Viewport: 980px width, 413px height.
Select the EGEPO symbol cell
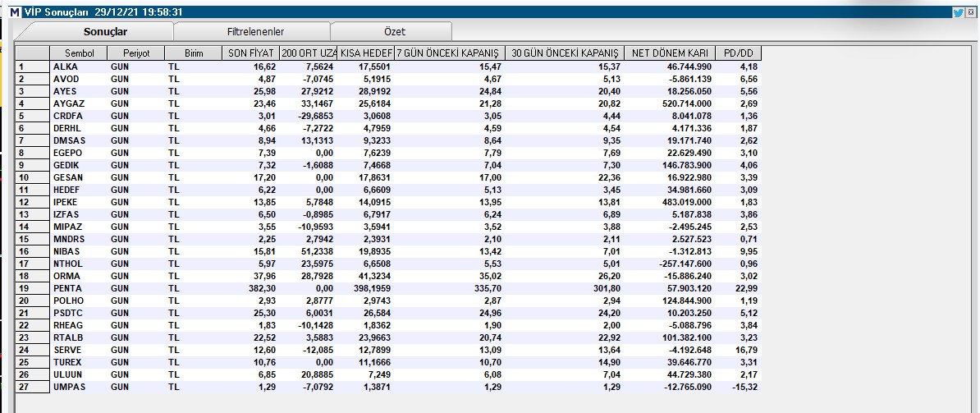[78, 153]
